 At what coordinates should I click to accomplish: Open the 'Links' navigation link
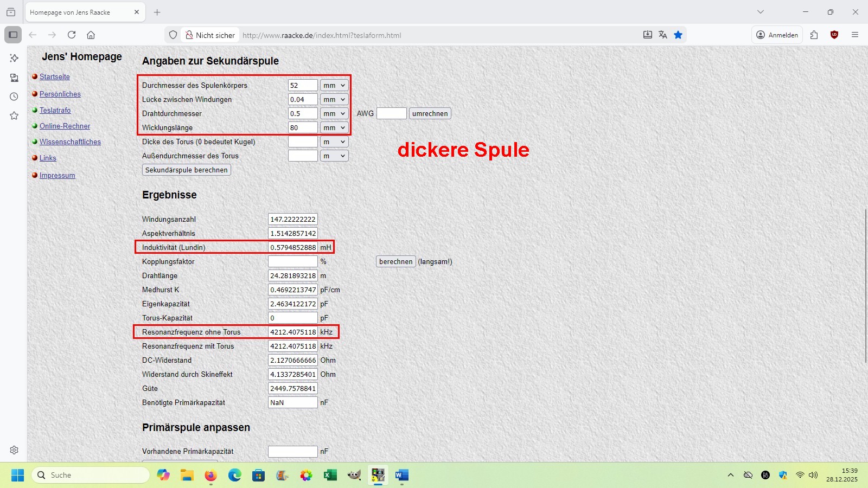tap(48, 158)
